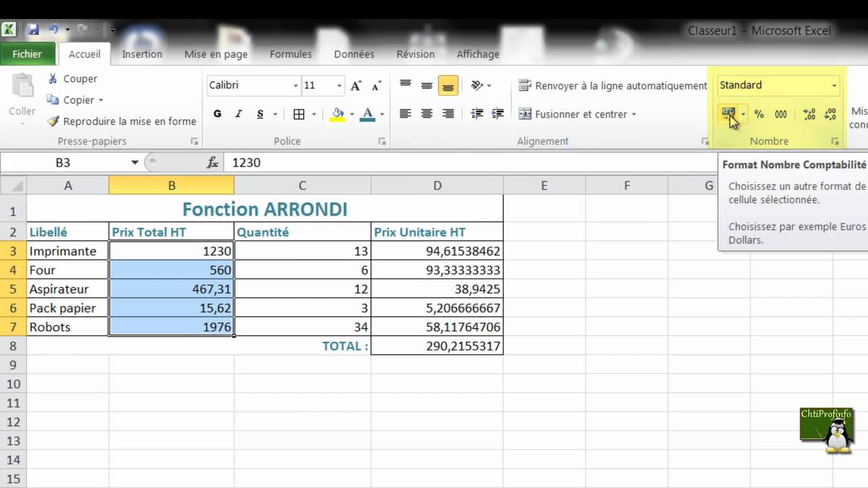Screen dimensions: 868x488
Task: Click the Insert function fx icon
Action: click(212, 163)
